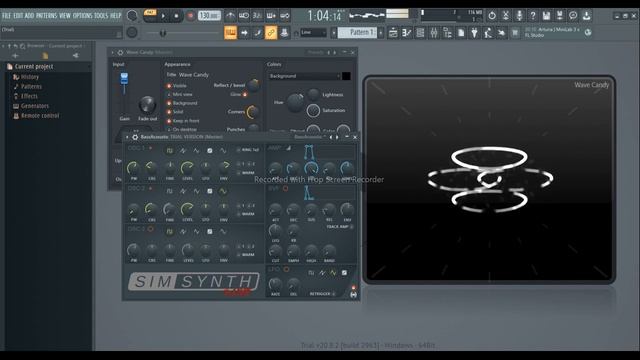The height and width of the screenshot is (360, 640).
Task: Open the History browser item
Action: coord(30,77)
